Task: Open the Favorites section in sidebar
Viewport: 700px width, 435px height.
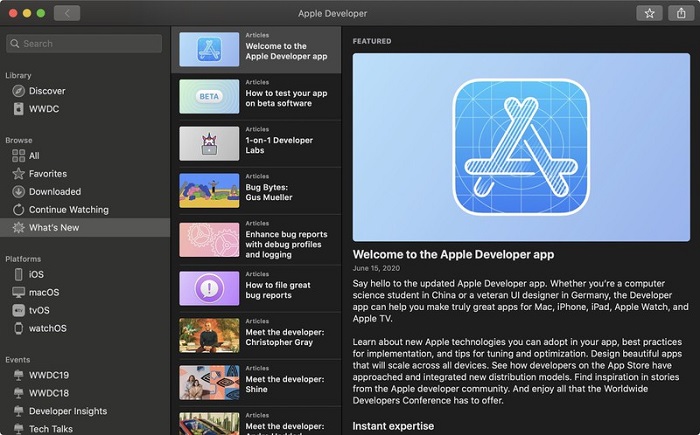Action: 47,173
